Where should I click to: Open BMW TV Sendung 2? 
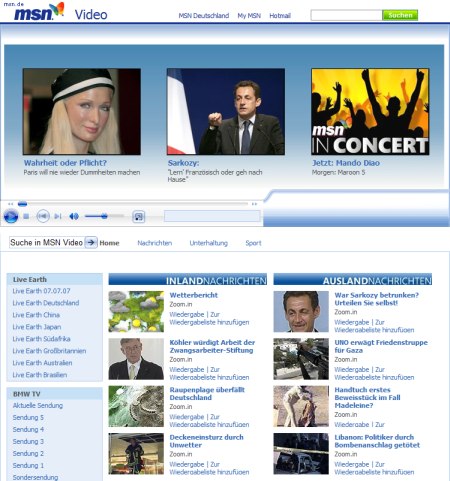pyautogui.click(x=28, y=454)
